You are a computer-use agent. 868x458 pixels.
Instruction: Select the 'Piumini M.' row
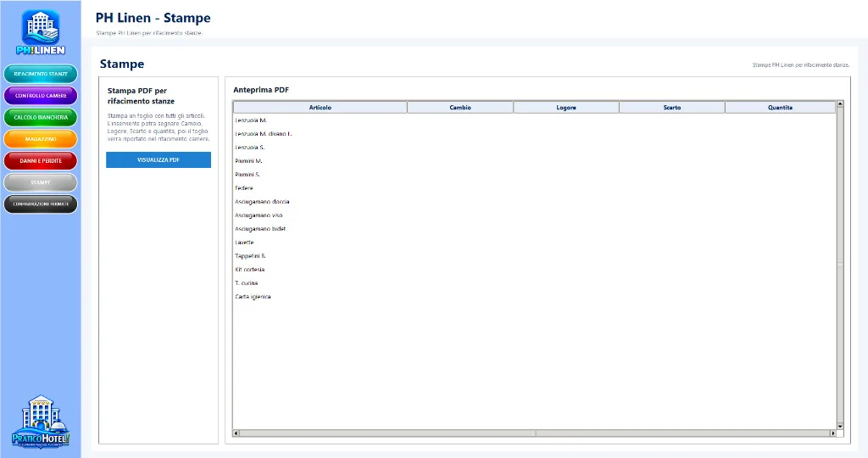tap(534, 161)
